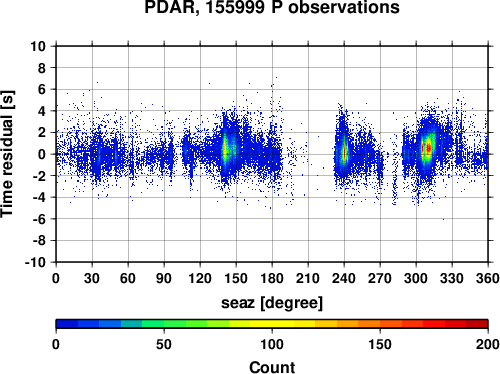This screenshot has width=500, height=374.
Task: Select the dark red end of the colorbar
Action: click(477, 324)
